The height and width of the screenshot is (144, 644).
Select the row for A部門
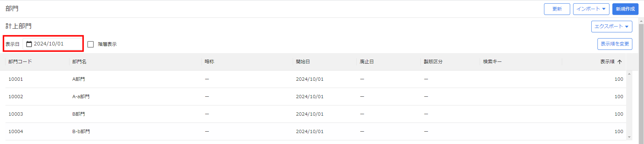click(316, 79)
